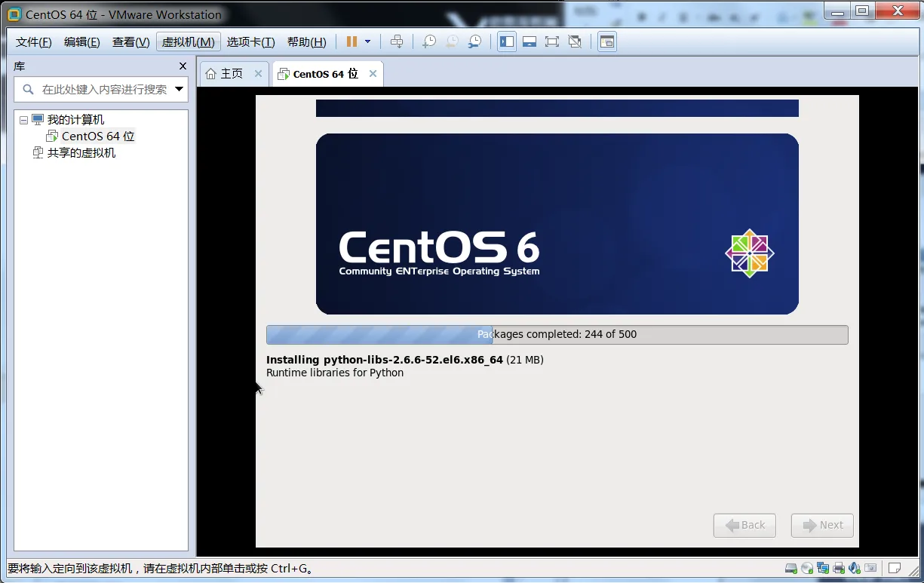Viewport: 924px width, 583px height.
Task: Click the message log note icon
Action: pos(895,568)
